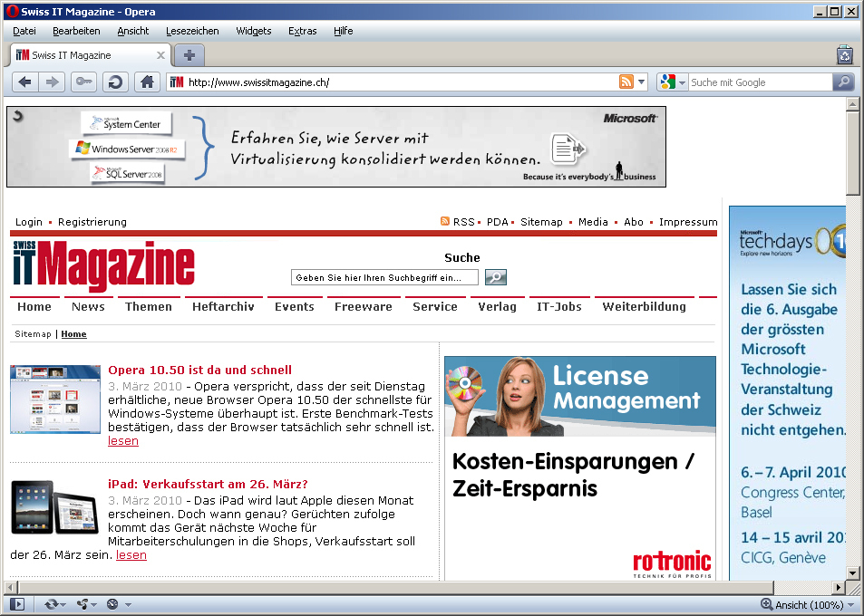Expand the Opera Turbo dropdown arrow
864x616 pixels.
click(129, 605)
